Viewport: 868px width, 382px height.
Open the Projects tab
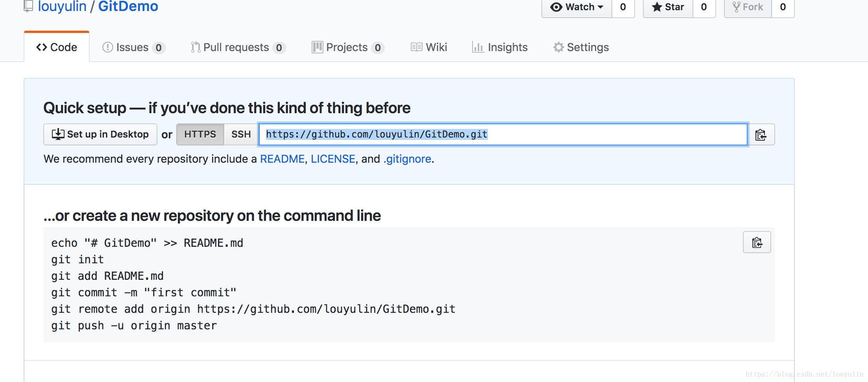click(348, 47)
